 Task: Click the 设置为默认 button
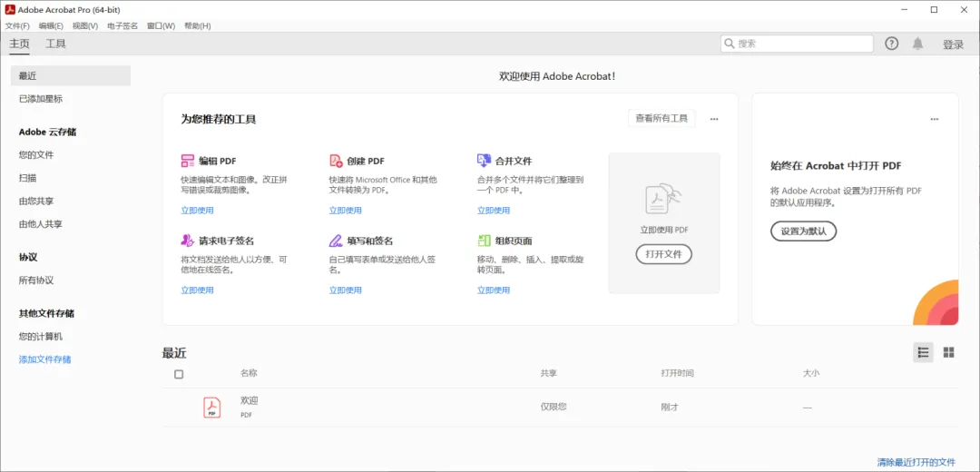(x=803, y=231)
